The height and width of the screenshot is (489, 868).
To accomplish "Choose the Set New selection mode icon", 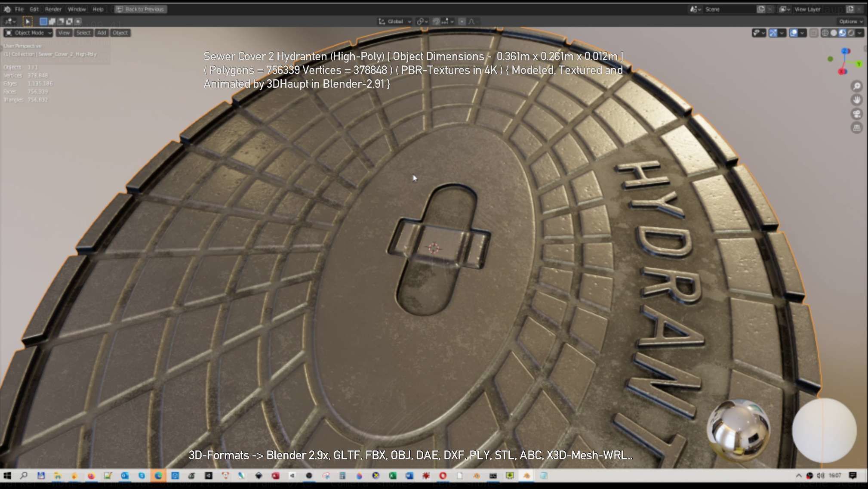I will coord(43,21).
